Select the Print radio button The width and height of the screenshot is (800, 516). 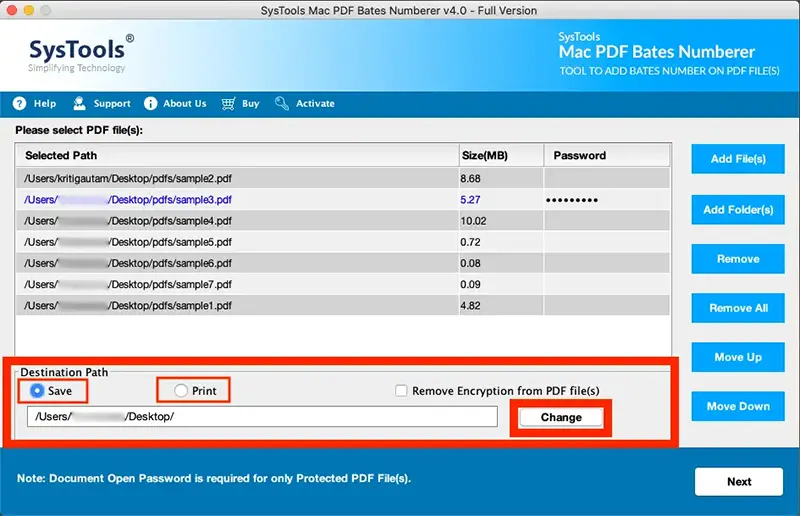(x=181, y=390)
